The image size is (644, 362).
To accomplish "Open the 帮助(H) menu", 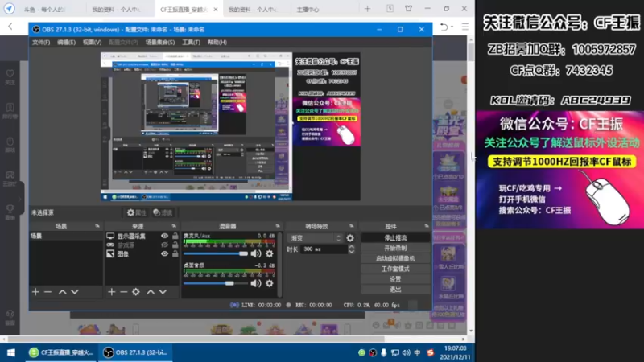I will [217, 43].
